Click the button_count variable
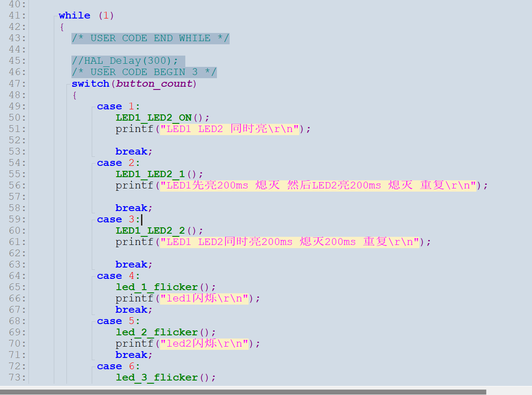 [x=155, y=84]
